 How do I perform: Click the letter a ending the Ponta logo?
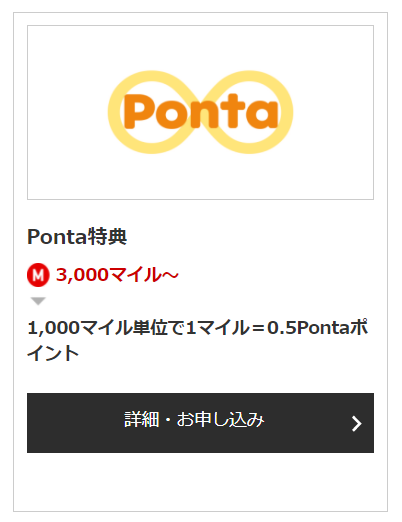pyautogui.click(x=263, y=115)
